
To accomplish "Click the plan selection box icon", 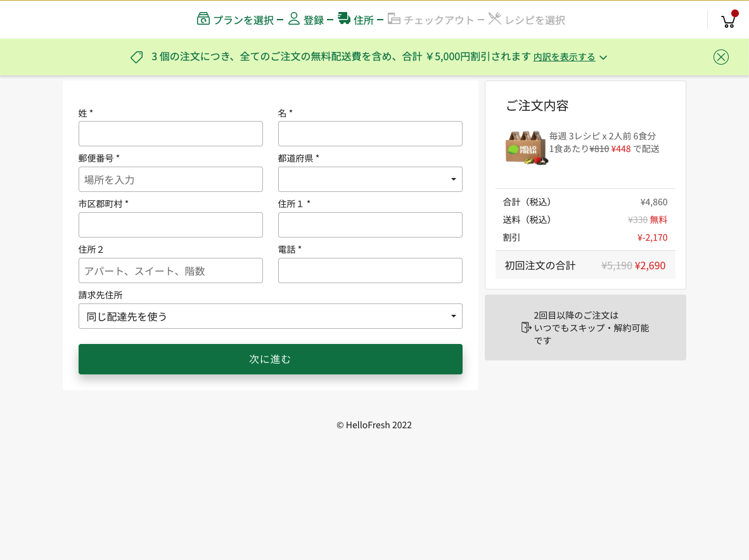I will click(x=203, y=18).
